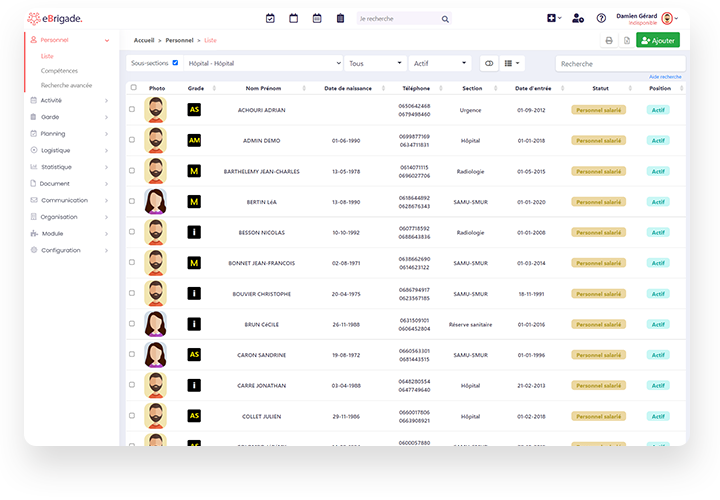
Task: Open Damien Gérard profile avatar menu
Action: pos(669,18)
